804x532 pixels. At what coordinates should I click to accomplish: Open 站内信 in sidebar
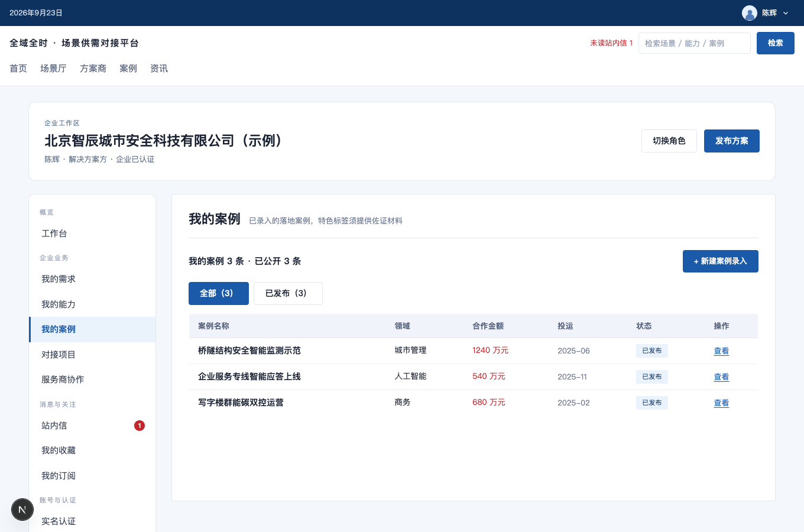(x=92, y=426)
